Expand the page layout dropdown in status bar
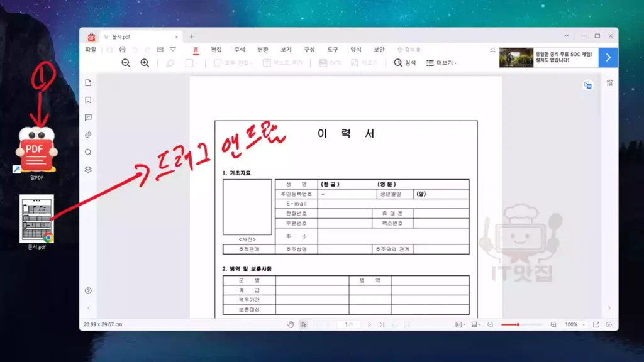Screen dimensions: 644x362 pyautogui.click(x=460, y=324)
